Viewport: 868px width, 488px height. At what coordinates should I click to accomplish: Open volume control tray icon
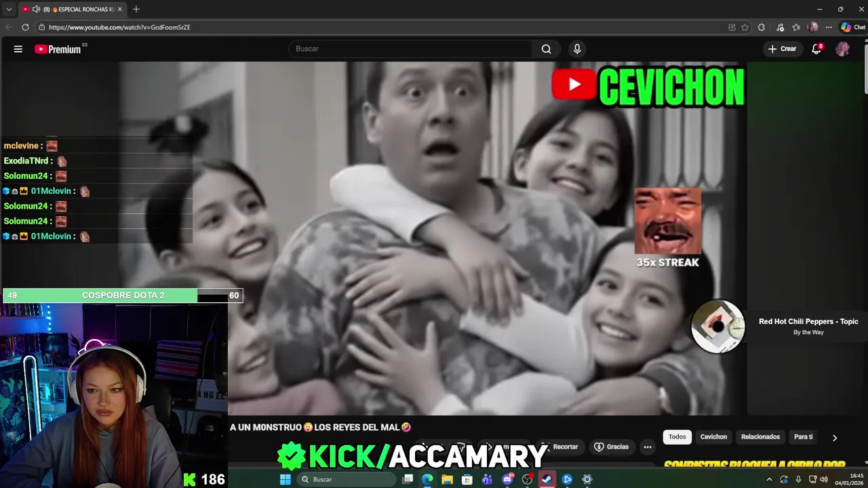[x=824, y=479]
